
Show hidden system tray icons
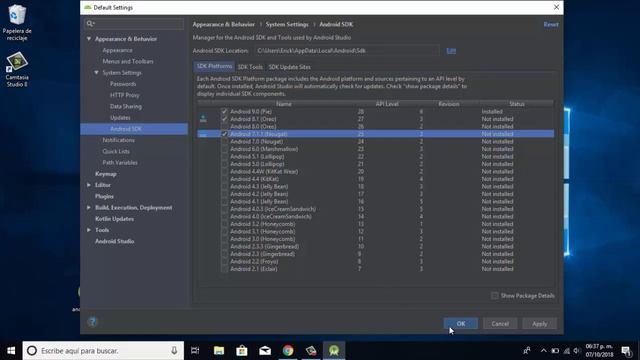pos(543,351)
